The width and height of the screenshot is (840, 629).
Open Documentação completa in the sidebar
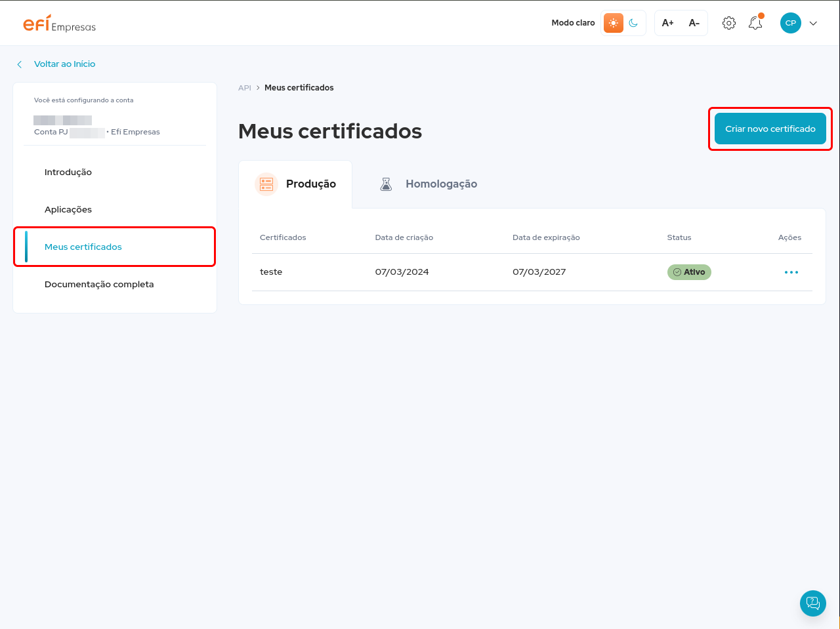[99, 284]
